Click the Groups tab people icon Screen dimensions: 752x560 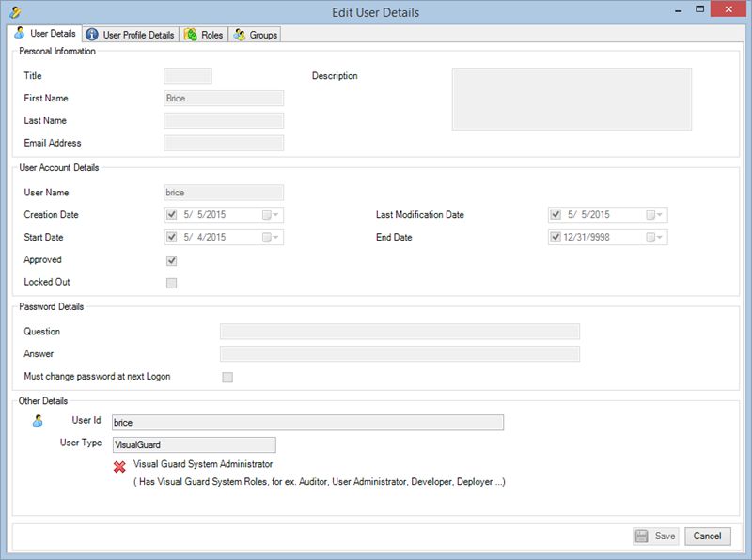(x=240, y=35)
